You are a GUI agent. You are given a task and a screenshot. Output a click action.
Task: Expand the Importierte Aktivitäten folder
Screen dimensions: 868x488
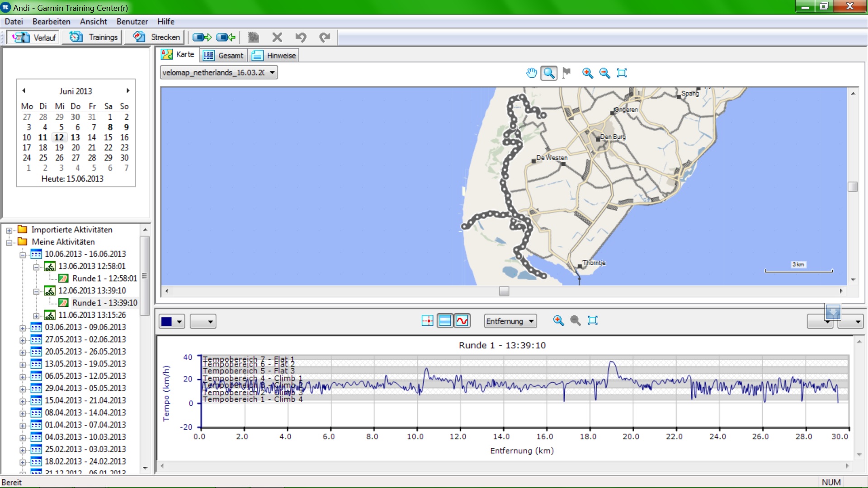coord(9,230)
